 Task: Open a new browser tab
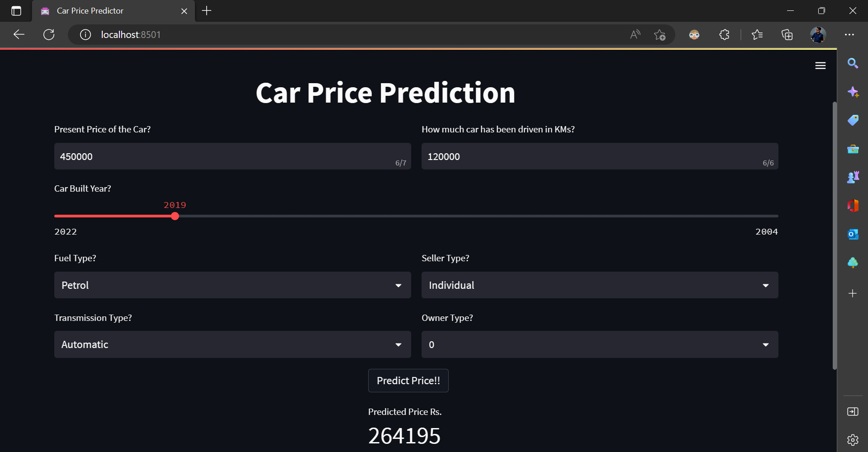coord(206,10)
